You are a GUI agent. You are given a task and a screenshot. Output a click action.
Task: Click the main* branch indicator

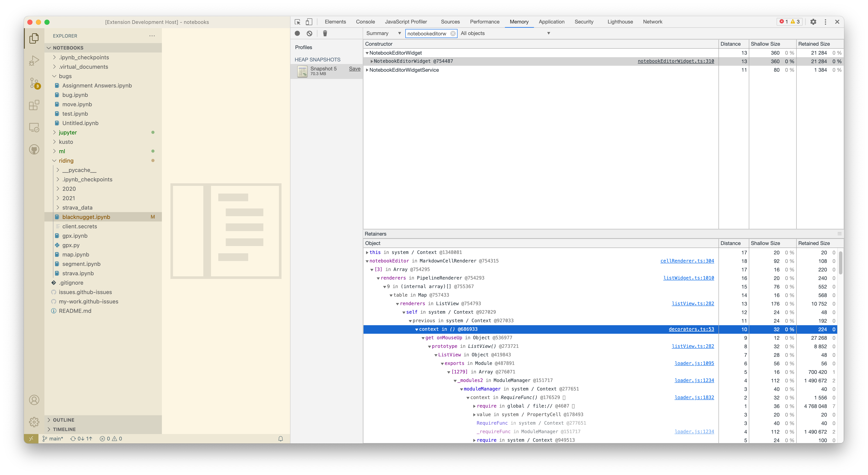tap(53, 438)
